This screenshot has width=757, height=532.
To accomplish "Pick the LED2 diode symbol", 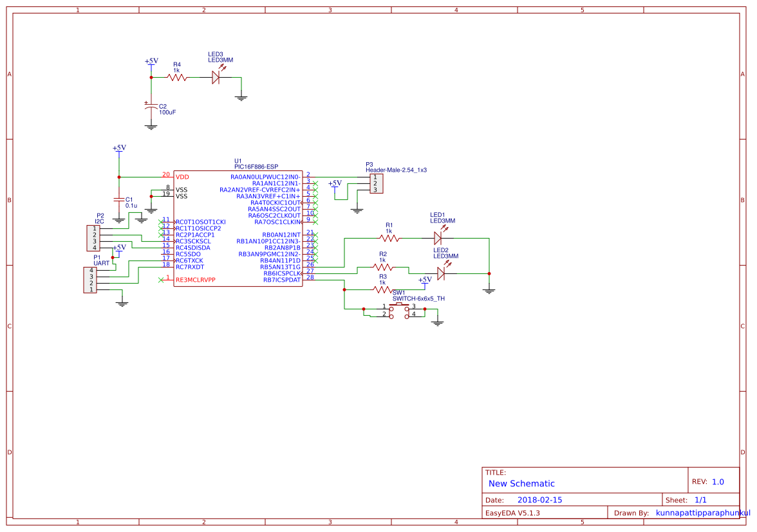I will point(441,273).
